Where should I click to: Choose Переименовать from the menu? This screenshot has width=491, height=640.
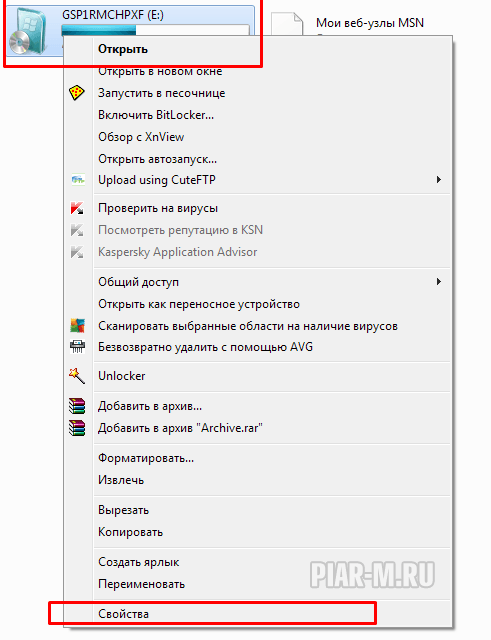141,584
